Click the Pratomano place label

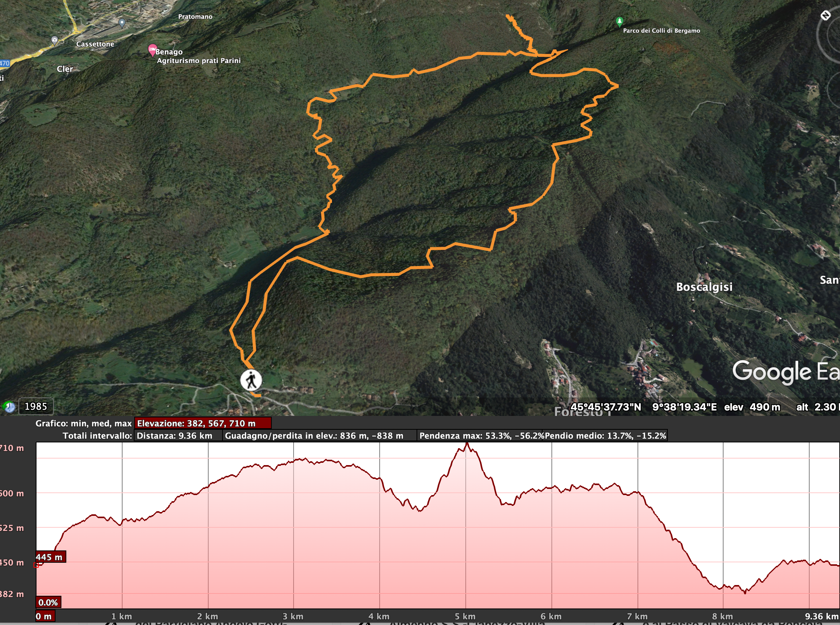tap(195, 17)
